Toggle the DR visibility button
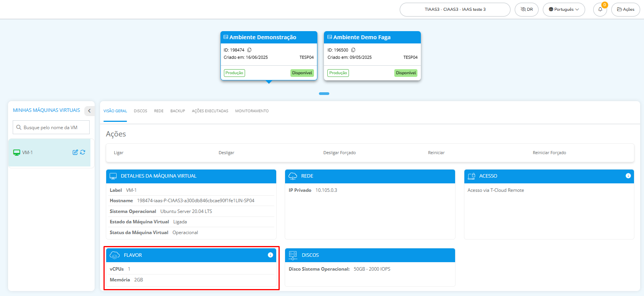Viewport: 644px width, 296px height. [x=527, y=10]
